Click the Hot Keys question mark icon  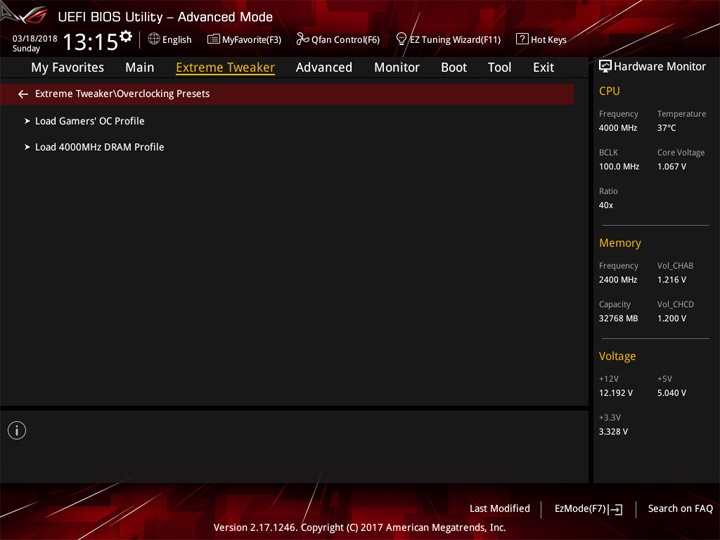pyautogui.click(x=522, y=39)
